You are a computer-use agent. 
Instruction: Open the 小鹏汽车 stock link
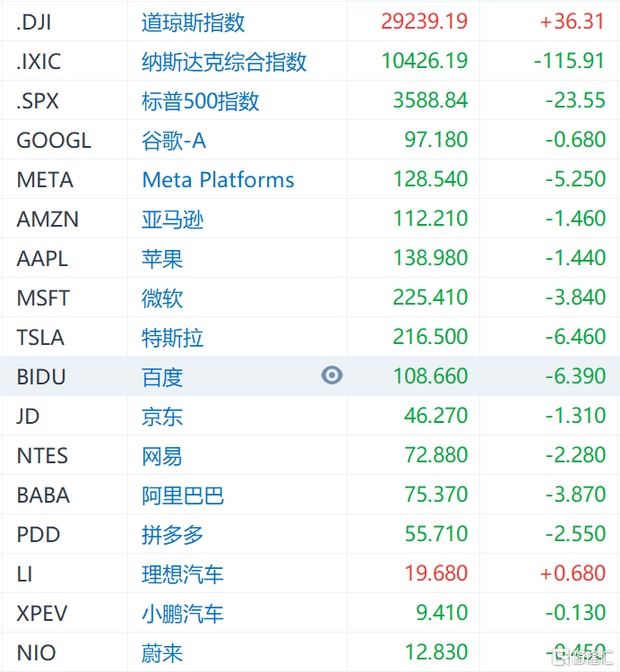click(x=183, y=614)
